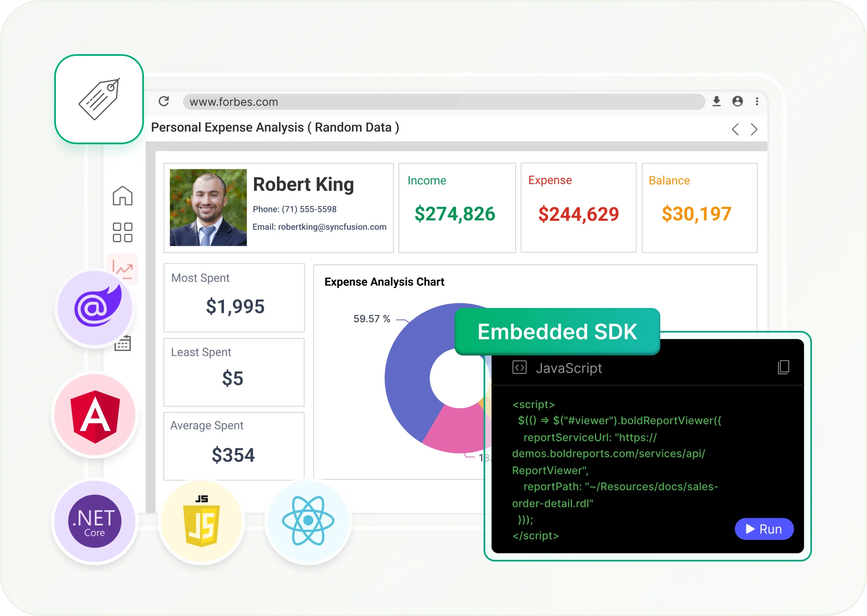Reload the page with the refresh icon
867x616 pixels.
(164, 102)
